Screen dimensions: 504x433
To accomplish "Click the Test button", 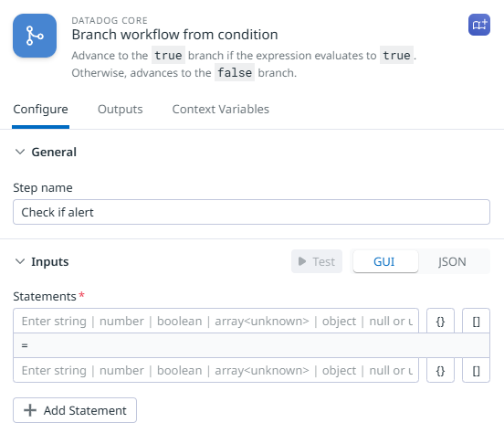I will (x=317, y=261).
